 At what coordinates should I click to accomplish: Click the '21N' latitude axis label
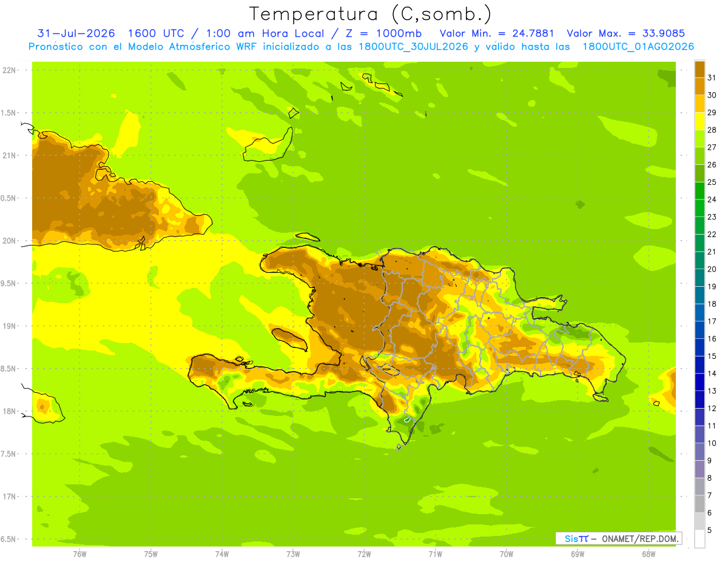pyautogui.click(x=9, y=156)
